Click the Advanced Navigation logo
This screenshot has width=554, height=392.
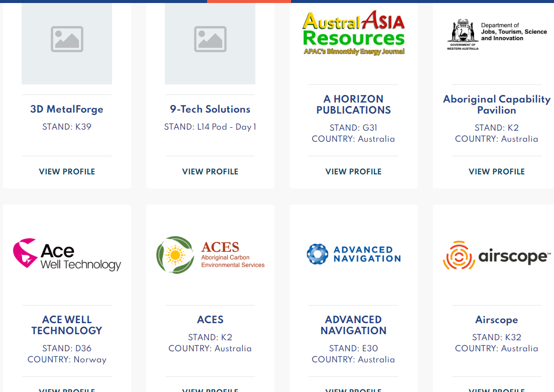click(x=353, y=254)
